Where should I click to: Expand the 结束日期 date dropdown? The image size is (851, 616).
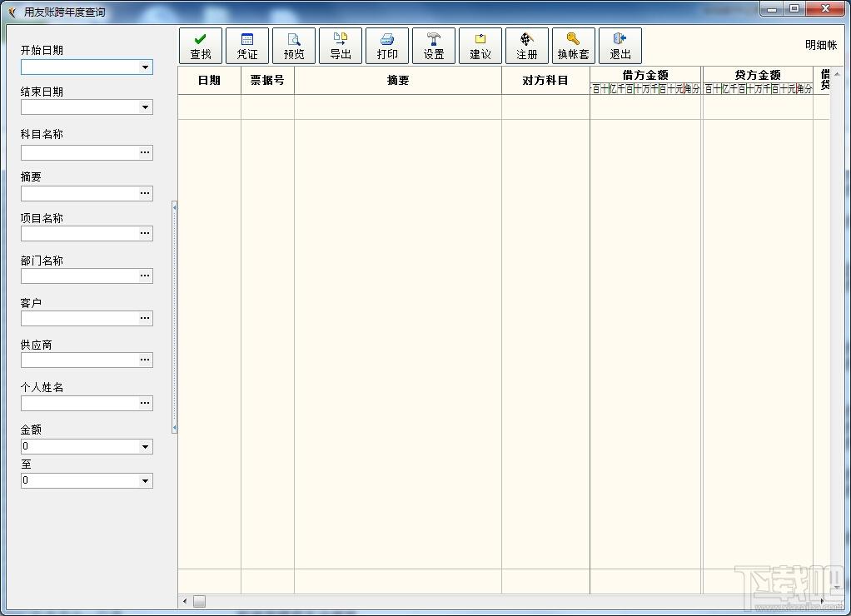click(x=145, y=107)
